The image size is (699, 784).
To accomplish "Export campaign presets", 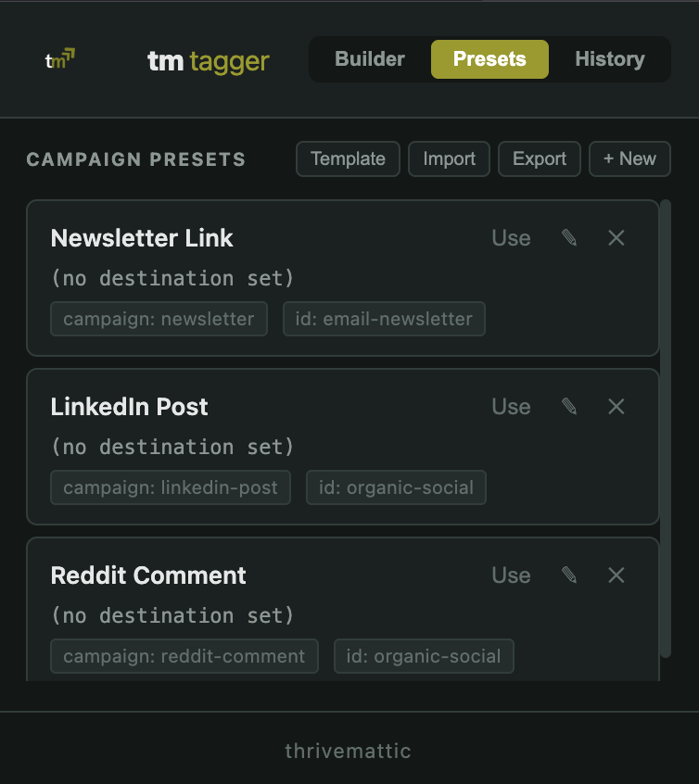I will pyautogui.click(x=539, y=158).
